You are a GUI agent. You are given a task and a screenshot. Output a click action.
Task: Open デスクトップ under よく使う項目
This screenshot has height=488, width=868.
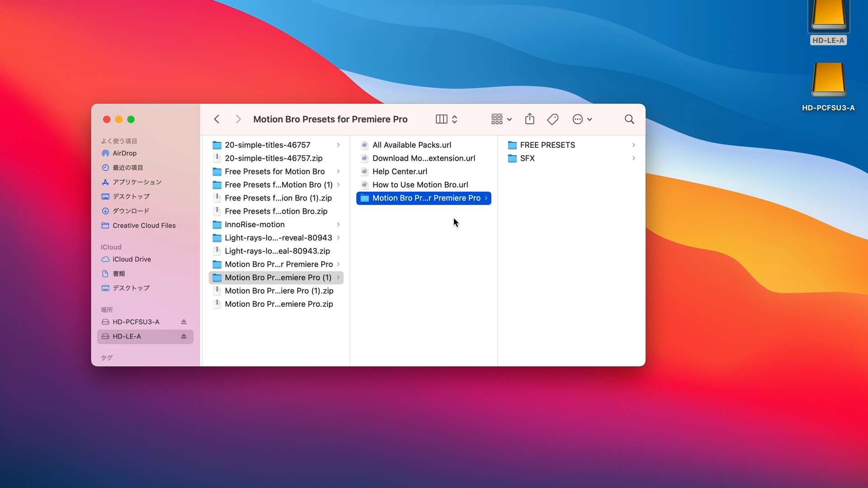(x=145, y=197)
